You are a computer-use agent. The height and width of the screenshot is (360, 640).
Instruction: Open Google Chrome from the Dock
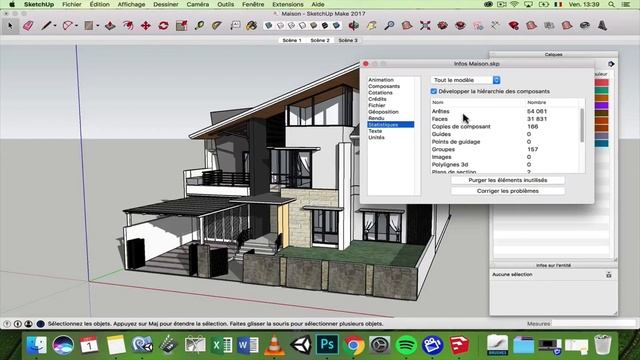tap(353, 345)
